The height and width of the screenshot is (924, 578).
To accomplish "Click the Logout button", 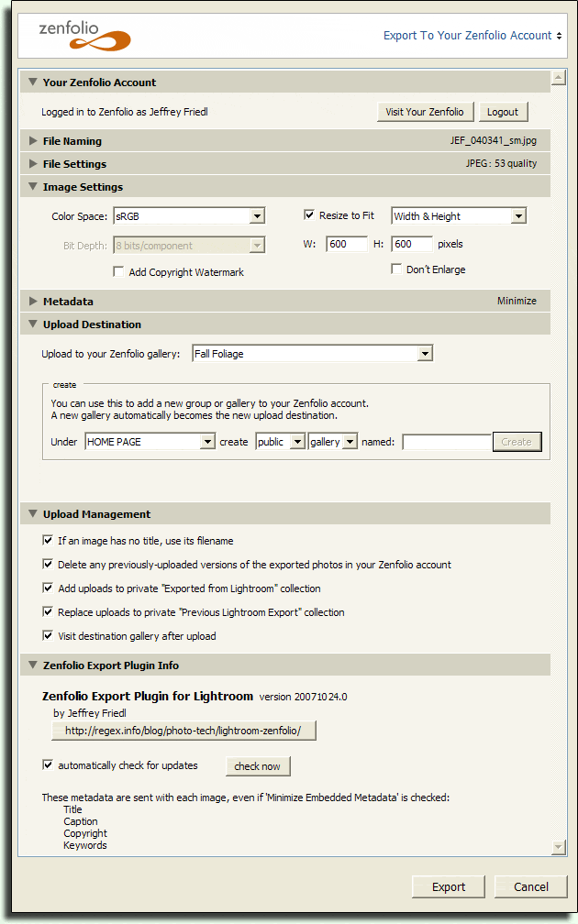I will point(503,112).
